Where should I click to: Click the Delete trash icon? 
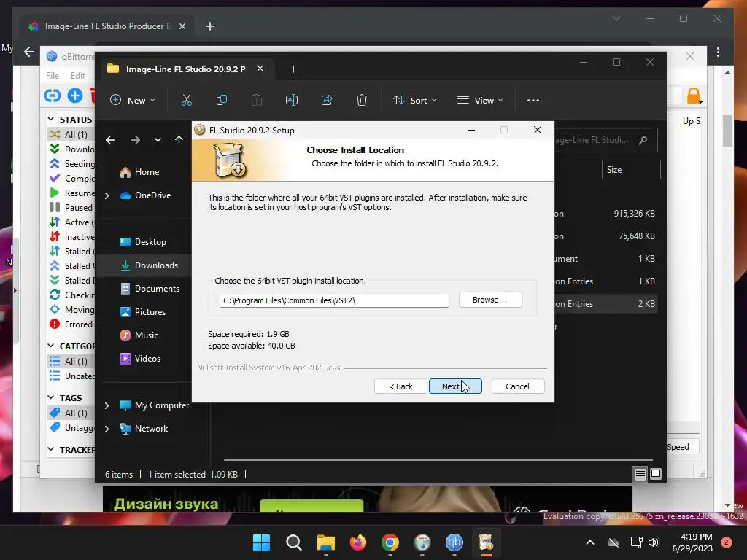click(362, 101)
